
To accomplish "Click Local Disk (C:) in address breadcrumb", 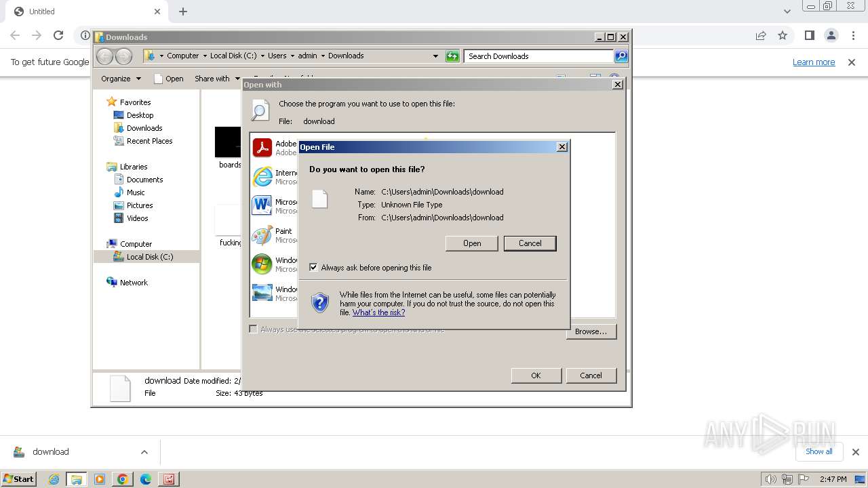I will (x=233, y=56).
